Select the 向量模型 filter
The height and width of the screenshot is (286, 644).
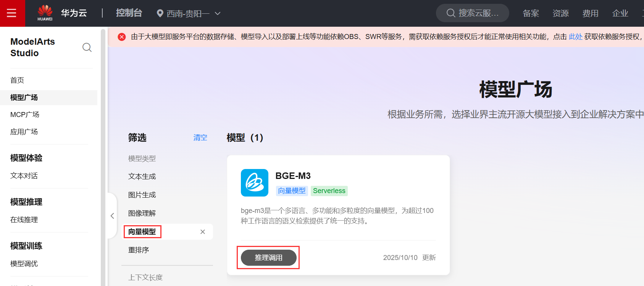(142, 232)
